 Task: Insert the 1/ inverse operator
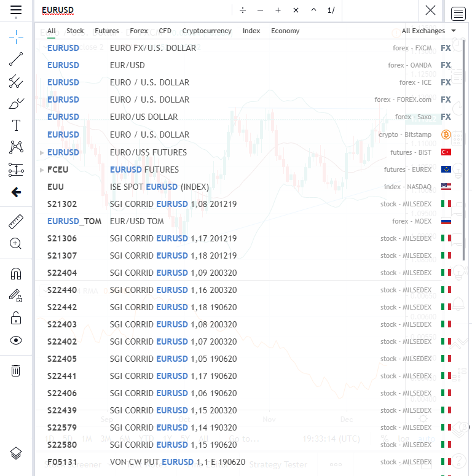pos(331,10)
